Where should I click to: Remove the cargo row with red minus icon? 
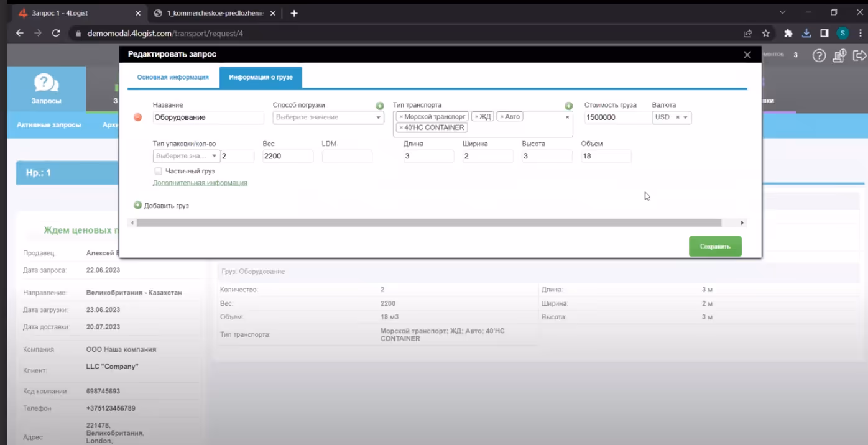coord(138,117)
